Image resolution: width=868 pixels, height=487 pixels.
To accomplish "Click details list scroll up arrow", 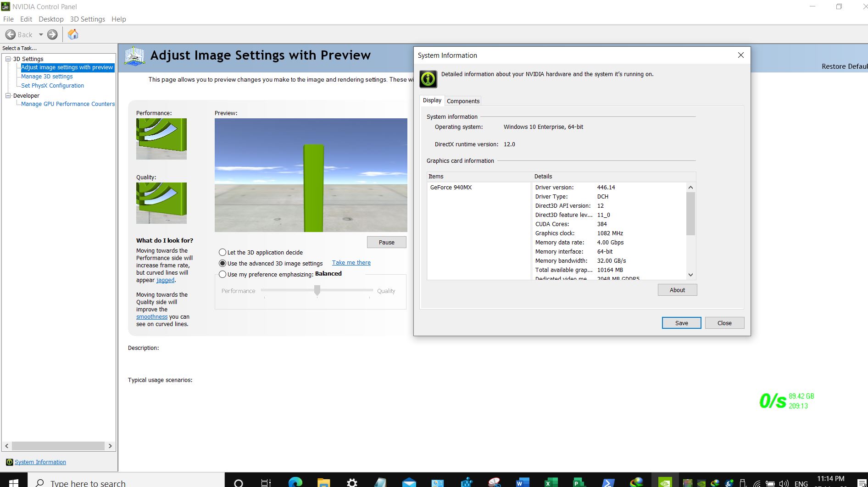I will (x=691, y=187).
